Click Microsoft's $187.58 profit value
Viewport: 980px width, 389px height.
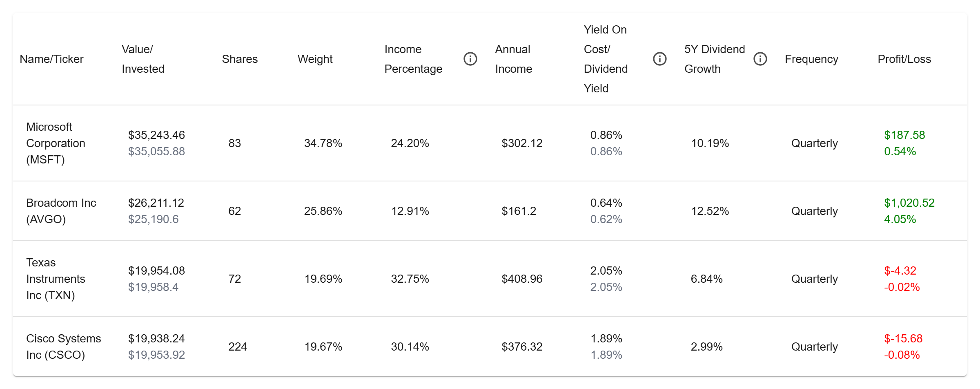904,135
